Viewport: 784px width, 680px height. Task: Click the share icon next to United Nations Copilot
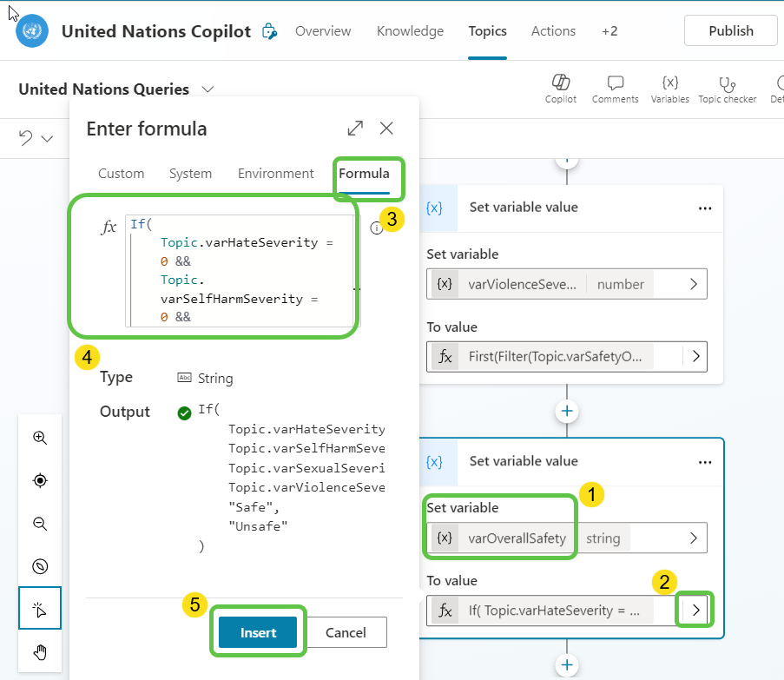(269, 31)
